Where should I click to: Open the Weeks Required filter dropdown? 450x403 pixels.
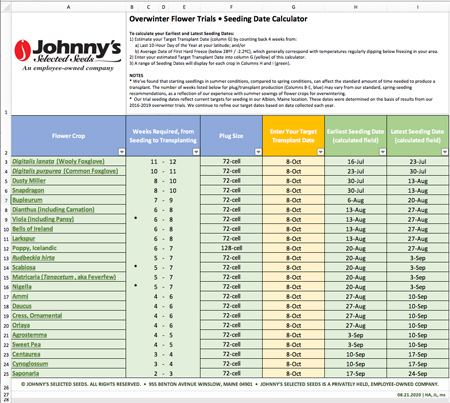click(196, 152)
